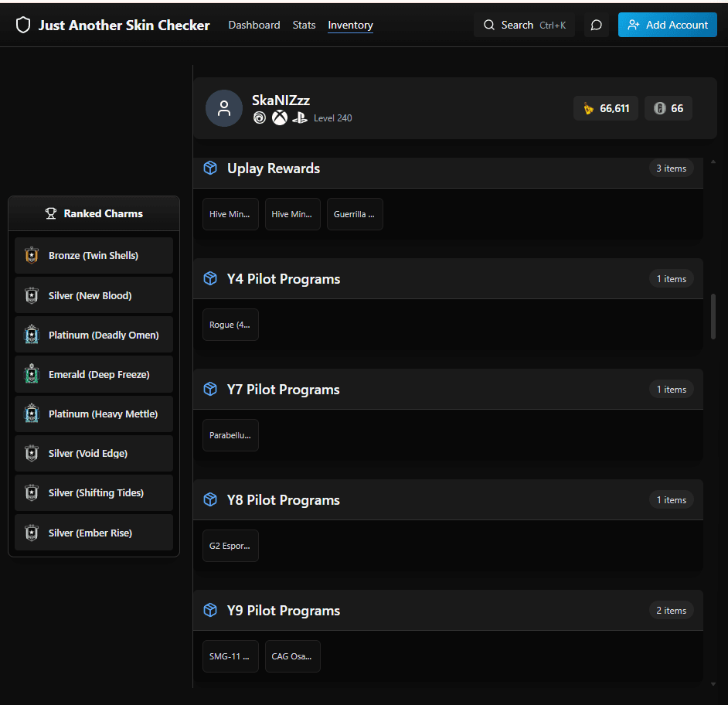728x705 pixels.
Task: Switch to the Stats tab
Action: [304, 25]
